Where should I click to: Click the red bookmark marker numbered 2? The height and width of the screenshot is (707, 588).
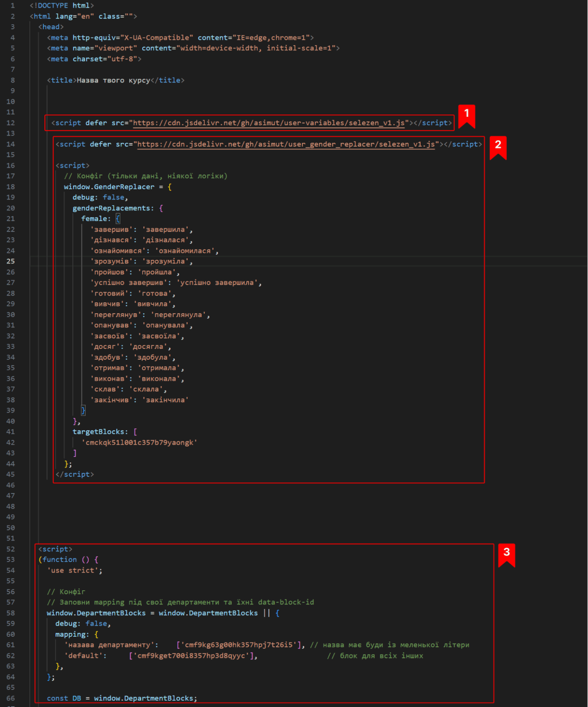point(497,147)
